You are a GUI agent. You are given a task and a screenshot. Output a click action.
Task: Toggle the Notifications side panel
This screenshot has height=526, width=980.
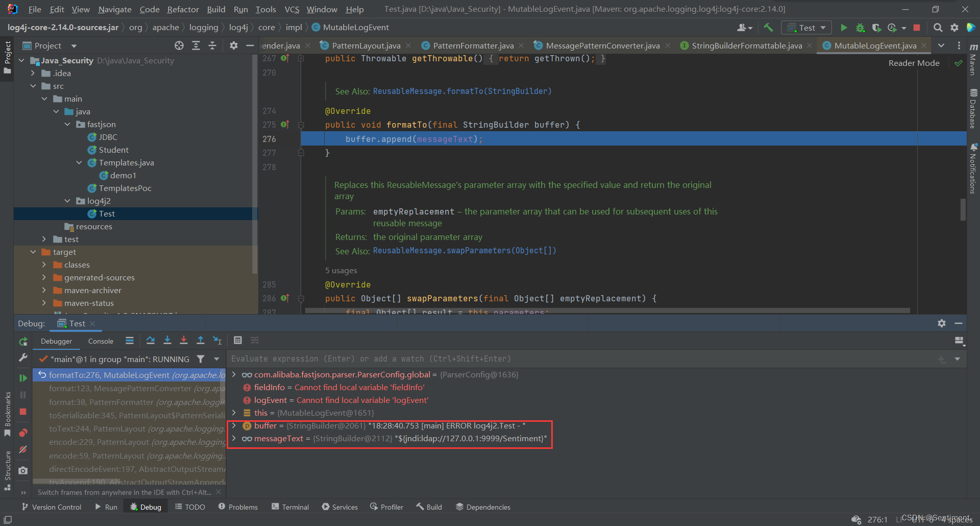click(x=973, y=169)
